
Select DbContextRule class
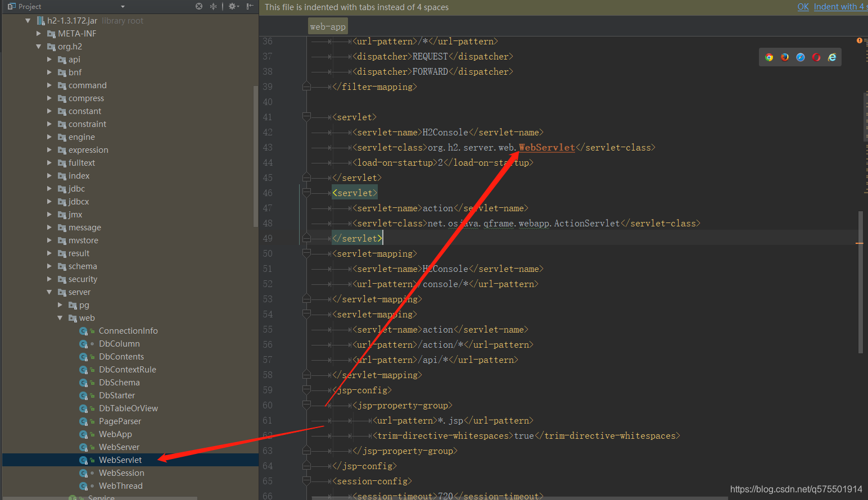point(128,370)
